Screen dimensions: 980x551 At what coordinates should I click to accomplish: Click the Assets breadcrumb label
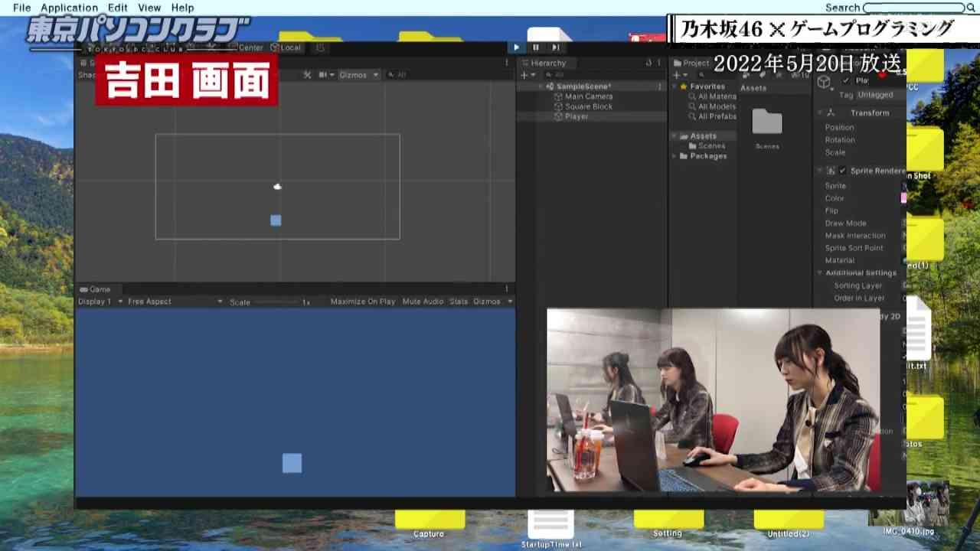(753, 88)
